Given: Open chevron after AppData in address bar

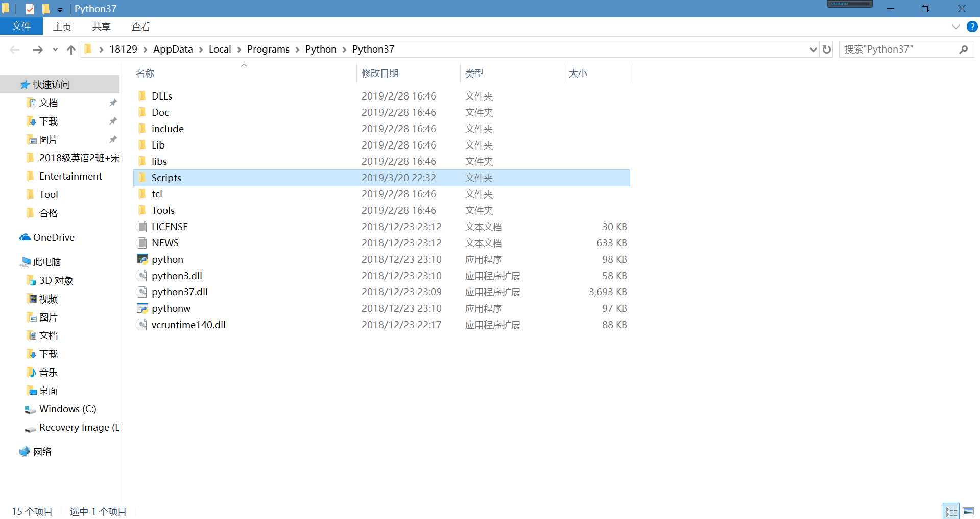Looking at the screenshot, I should (201, 50).
